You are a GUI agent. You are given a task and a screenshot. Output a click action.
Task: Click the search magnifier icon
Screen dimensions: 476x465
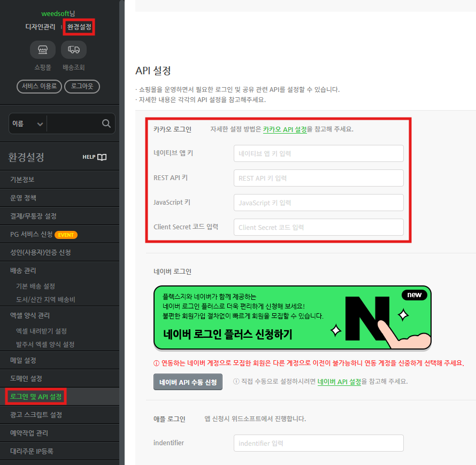coord(106,123)
